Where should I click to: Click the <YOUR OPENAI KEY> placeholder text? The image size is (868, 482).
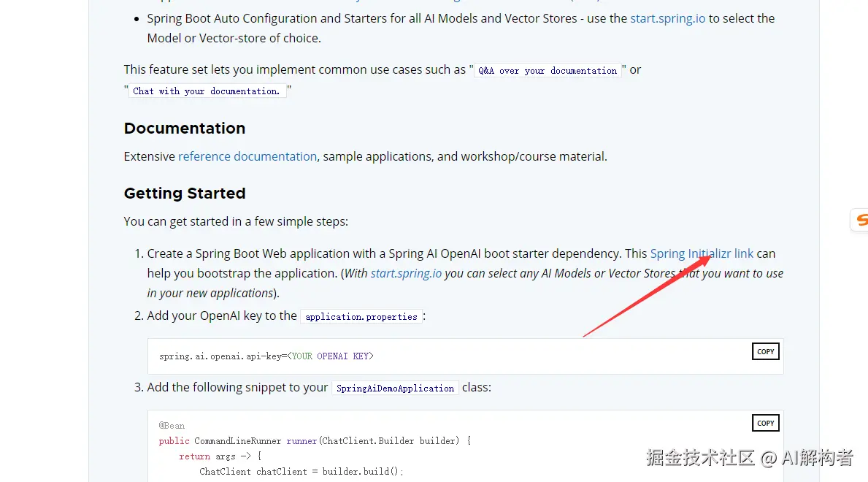coord(331,356)
